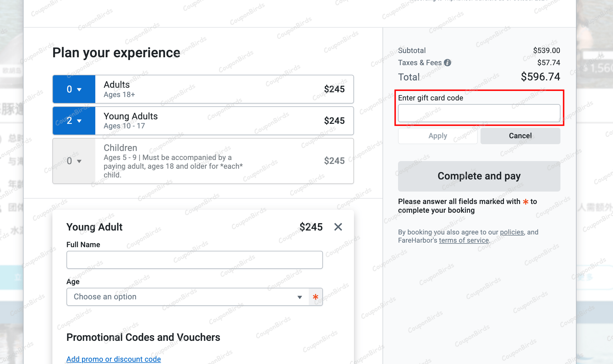Click the orange asterisk in booking notice

525,202
